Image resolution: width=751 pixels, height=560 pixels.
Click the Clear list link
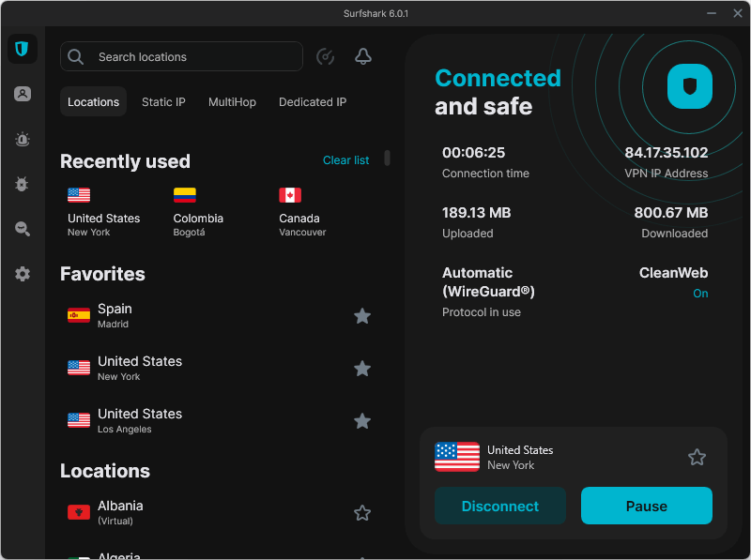pyautogui.click(x=345, y=160)
